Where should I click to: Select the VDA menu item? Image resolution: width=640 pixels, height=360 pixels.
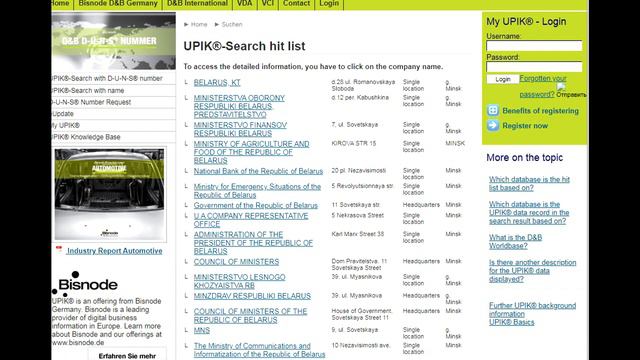click(244, 3)
